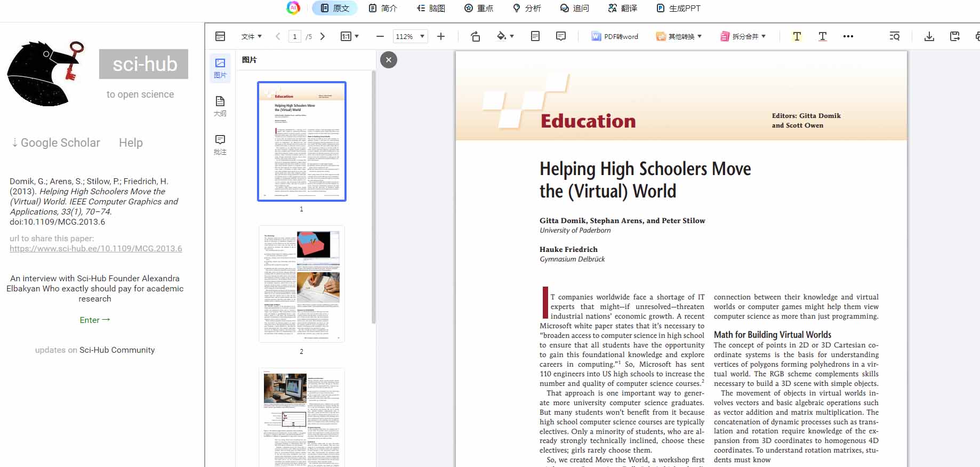Select the page 1 thumbnail
Screen dimensions: 980x467
click(x=302, y=141)
